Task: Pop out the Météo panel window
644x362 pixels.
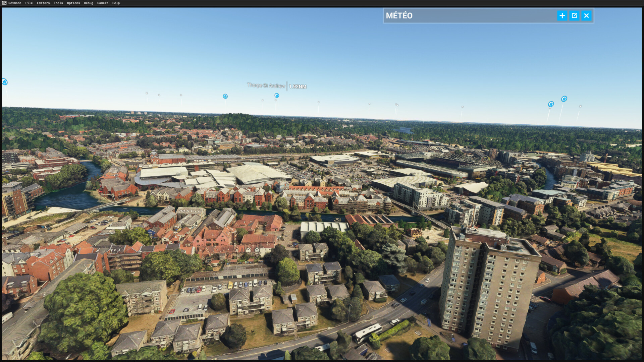Action: click(x=574, y=16)
